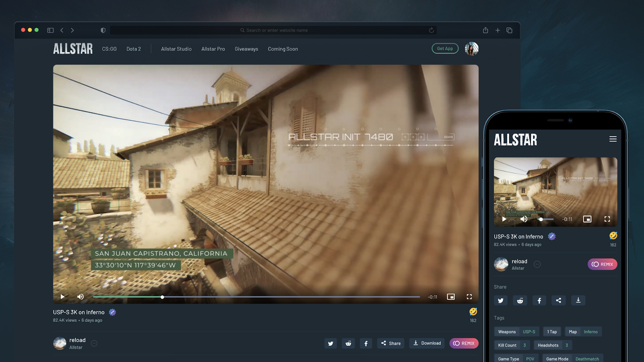Select the Map Inferno tag

(x=583, y=332)
